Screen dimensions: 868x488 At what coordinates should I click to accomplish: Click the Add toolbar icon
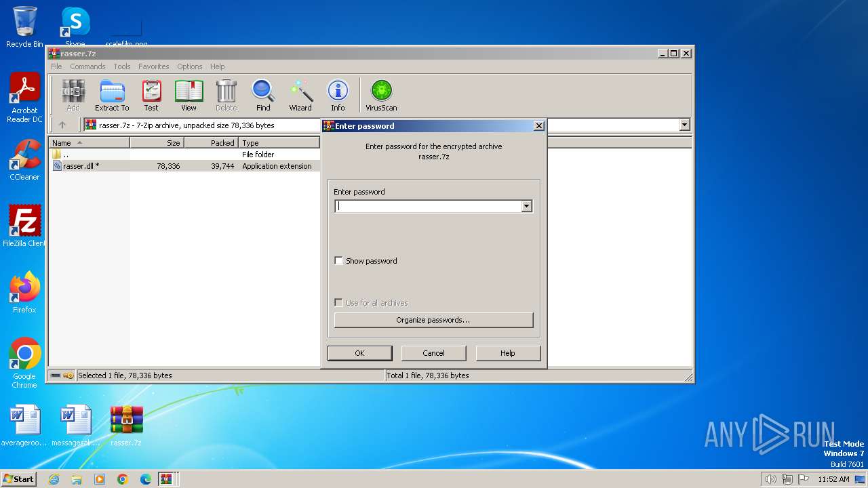(x=73, y=95)
